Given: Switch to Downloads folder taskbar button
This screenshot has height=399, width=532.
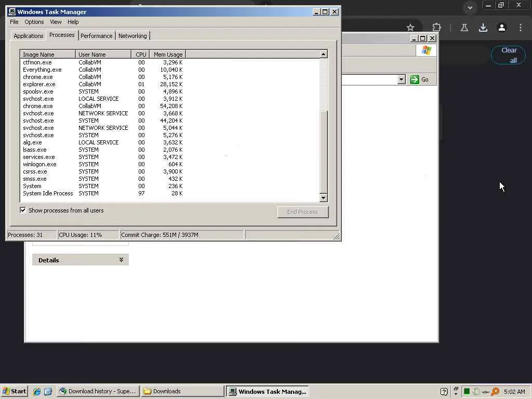Looking at the screenshot, I should point(182,391).
